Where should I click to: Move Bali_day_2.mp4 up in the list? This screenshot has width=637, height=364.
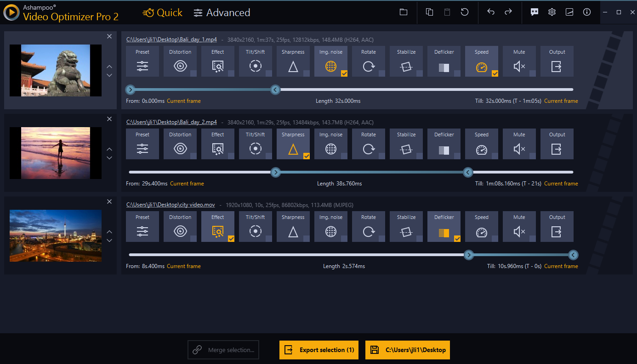tap(109, 149)
